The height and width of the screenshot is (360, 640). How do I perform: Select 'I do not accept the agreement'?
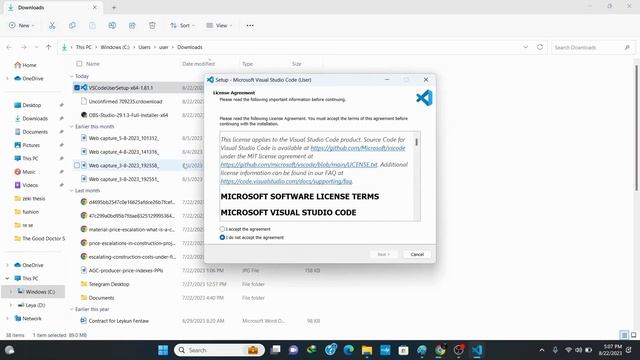(222, 237)
